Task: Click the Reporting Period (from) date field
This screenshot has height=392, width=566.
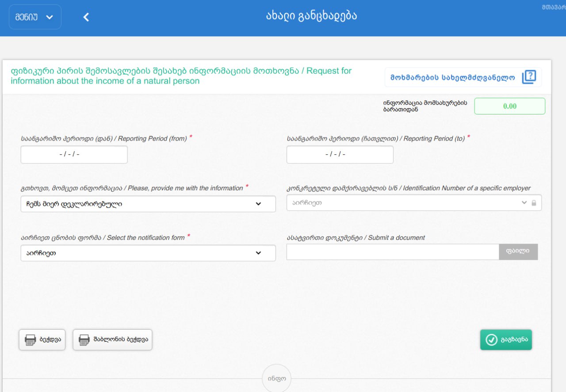Action: tap(74, 155)
